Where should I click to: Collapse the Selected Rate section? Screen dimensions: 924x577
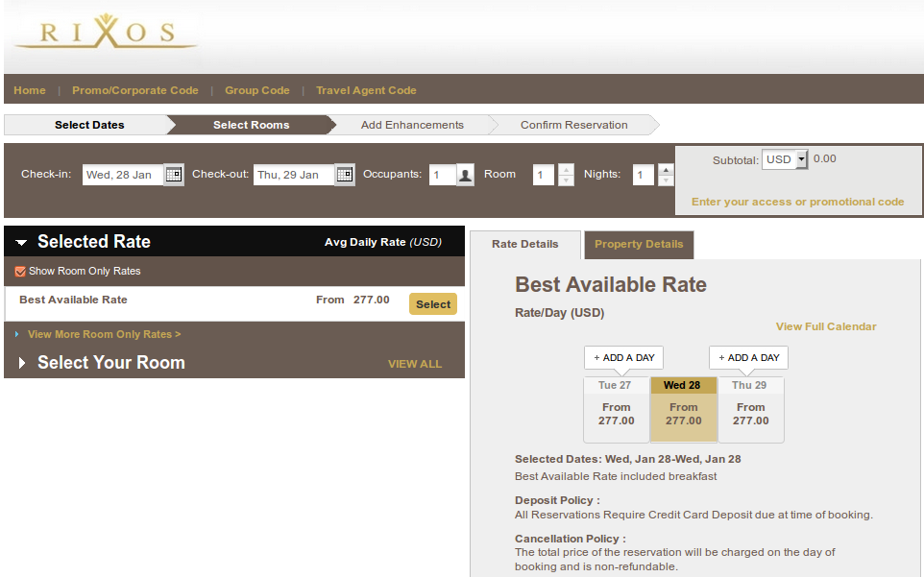(21, 243)
